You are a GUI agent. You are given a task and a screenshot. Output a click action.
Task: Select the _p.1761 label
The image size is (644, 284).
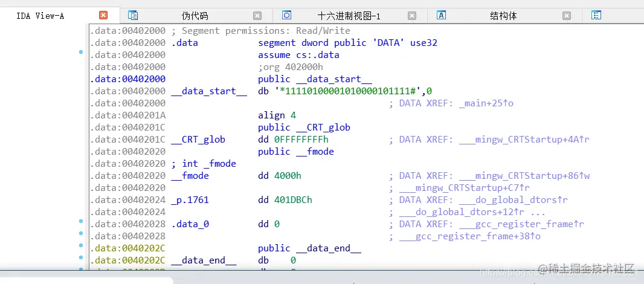pos(190,200)
